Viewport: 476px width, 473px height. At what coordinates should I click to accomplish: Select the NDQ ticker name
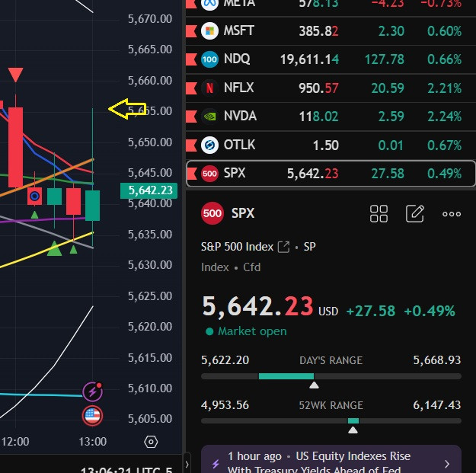coord(237,59)
